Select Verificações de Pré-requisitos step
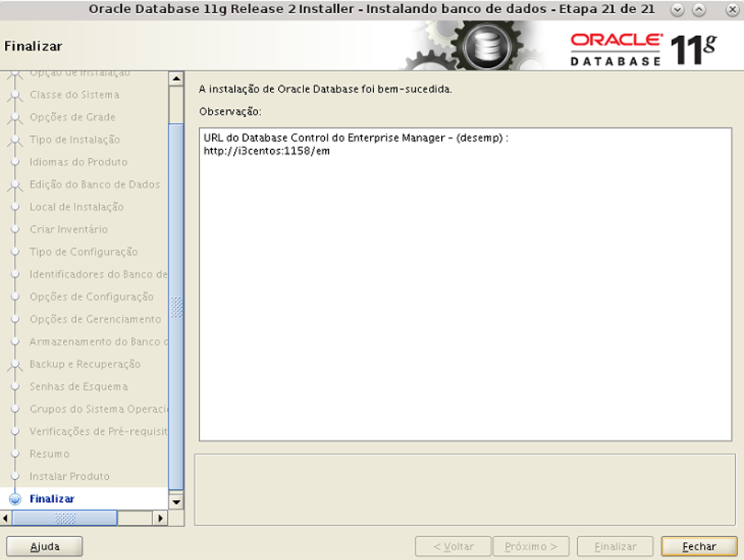This screenshot has height=560, width=744. click(x=98, y=431)
